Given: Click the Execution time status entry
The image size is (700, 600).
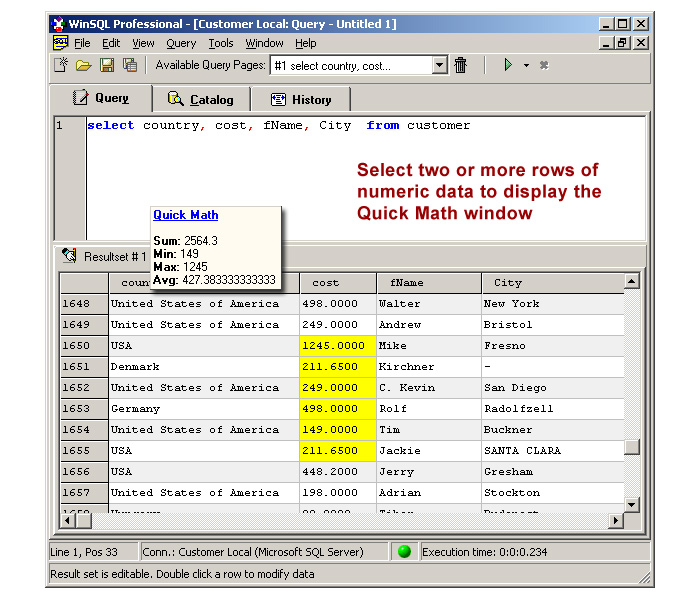Looking at the screenshot, I should pyautogui.click(x=534, y=552).
